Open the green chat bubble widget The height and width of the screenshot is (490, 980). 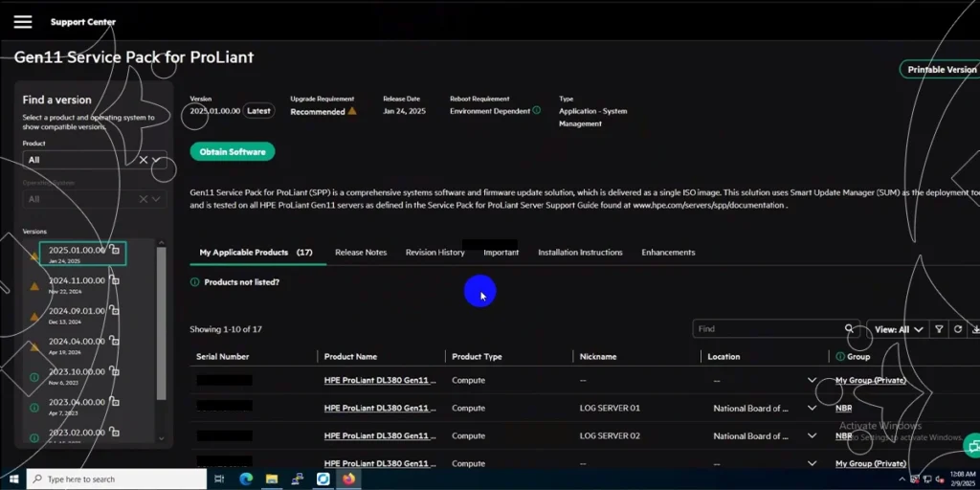(x=973, y=445)
